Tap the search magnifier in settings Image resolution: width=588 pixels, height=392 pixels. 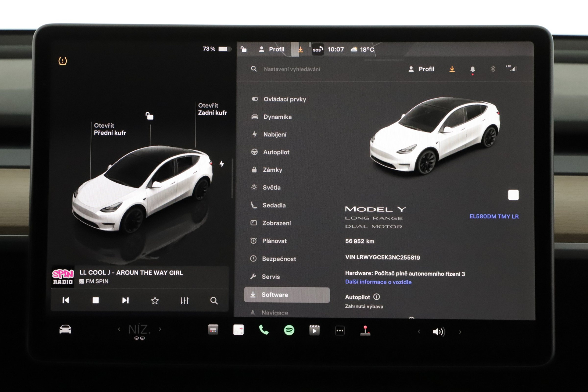coord(254,69)
